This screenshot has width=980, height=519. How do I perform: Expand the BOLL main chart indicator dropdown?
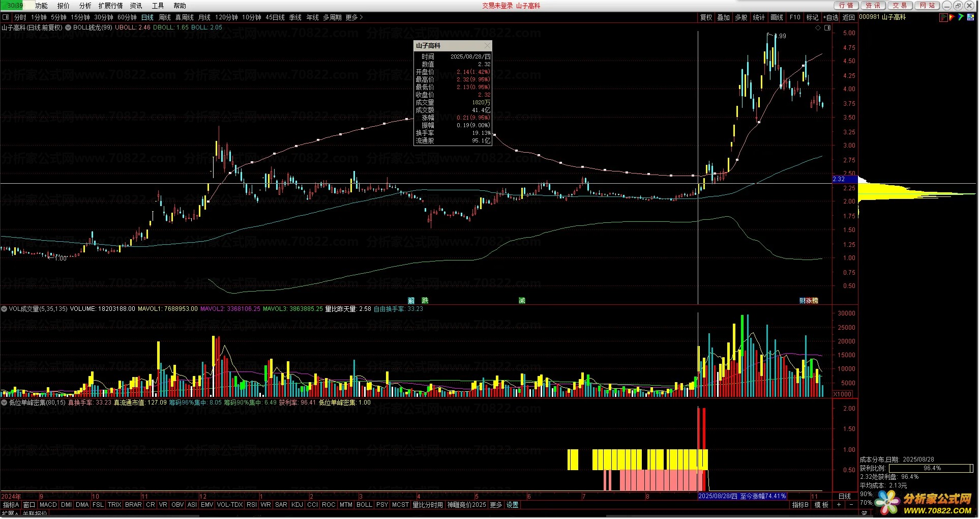(68, 27)
